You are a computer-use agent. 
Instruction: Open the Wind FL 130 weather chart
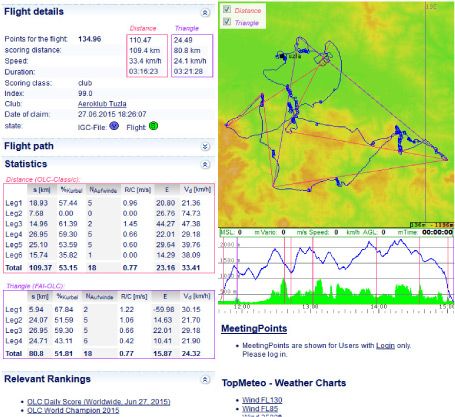point(262,400)
